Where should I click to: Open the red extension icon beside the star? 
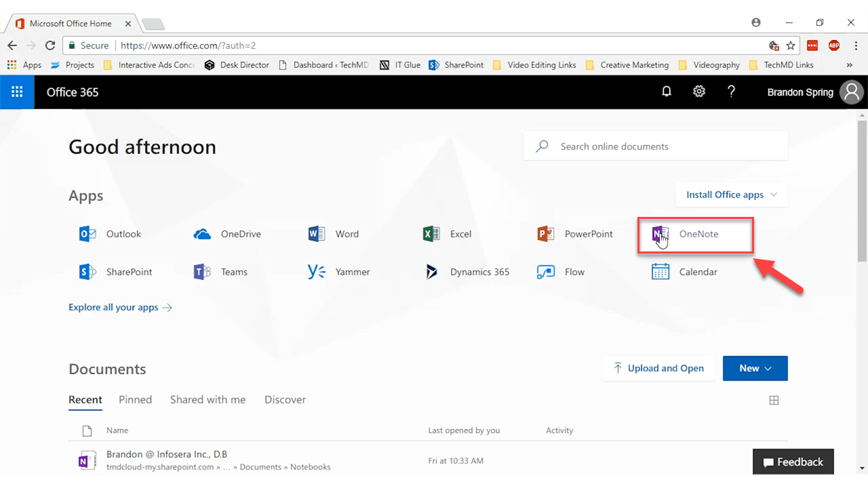pos(812,45)
